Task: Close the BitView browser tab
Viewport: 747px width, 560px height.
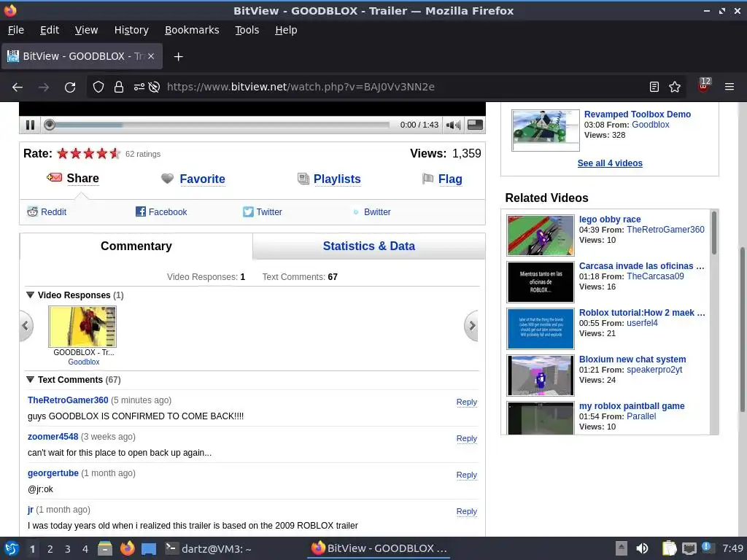Action: 150,56
